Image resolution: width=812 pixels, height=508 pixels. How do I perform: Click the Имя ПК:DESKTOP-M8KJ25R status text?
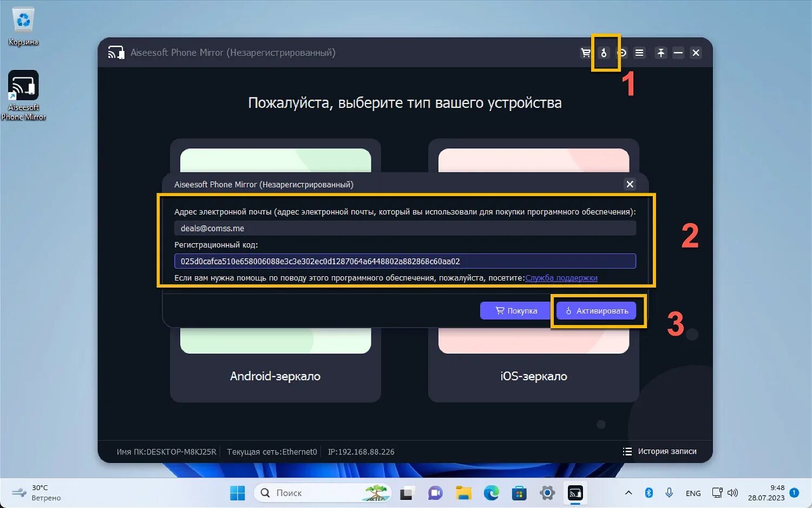pyautogui.click(x=166, y=452)
